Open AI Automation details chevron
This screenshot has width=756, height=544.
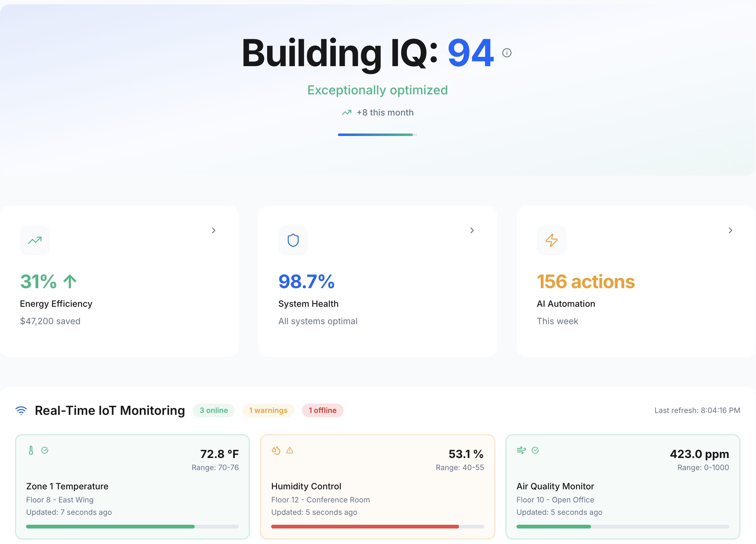(x=730, y=230)
